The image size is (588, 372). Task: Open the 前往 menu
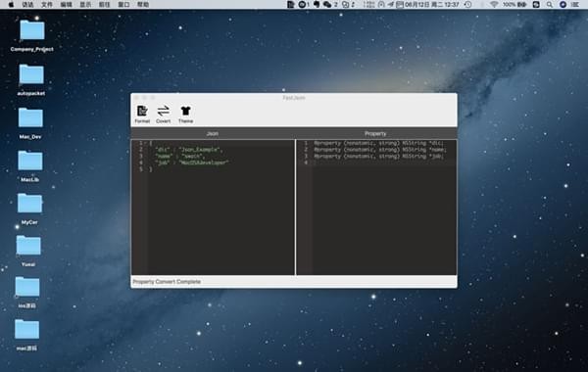(104, 5)
